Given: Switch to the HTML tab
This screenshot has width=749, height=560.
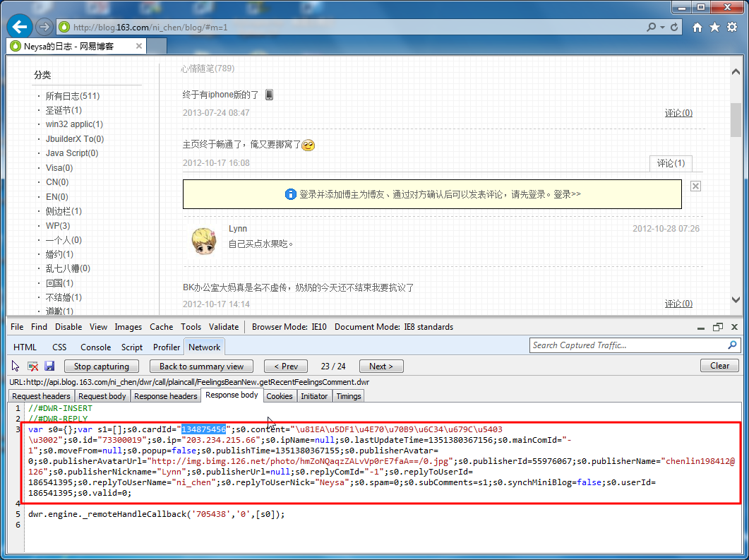Looking at the screenshot, I should click(25, 347).
